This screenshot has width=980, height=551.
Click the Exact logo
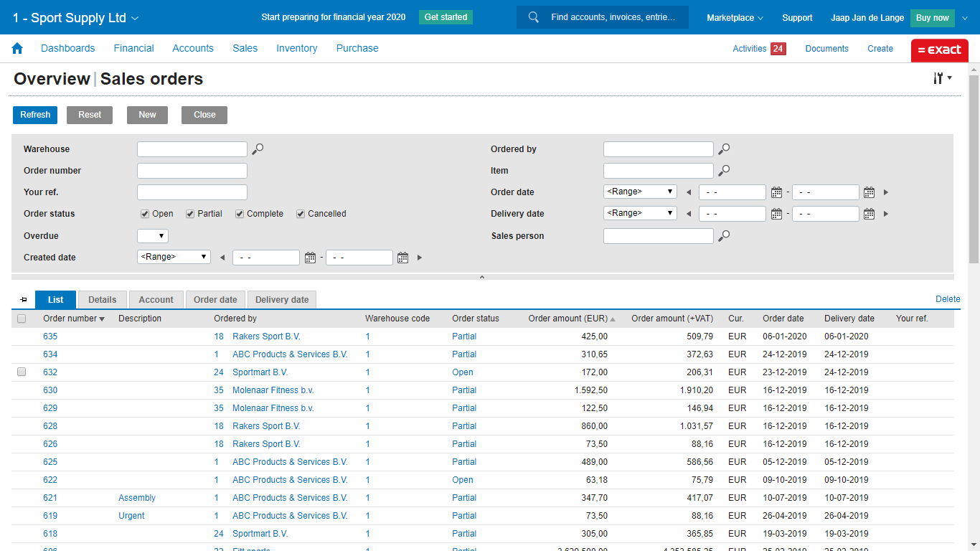pyautogui.click(x=940, y=50)
